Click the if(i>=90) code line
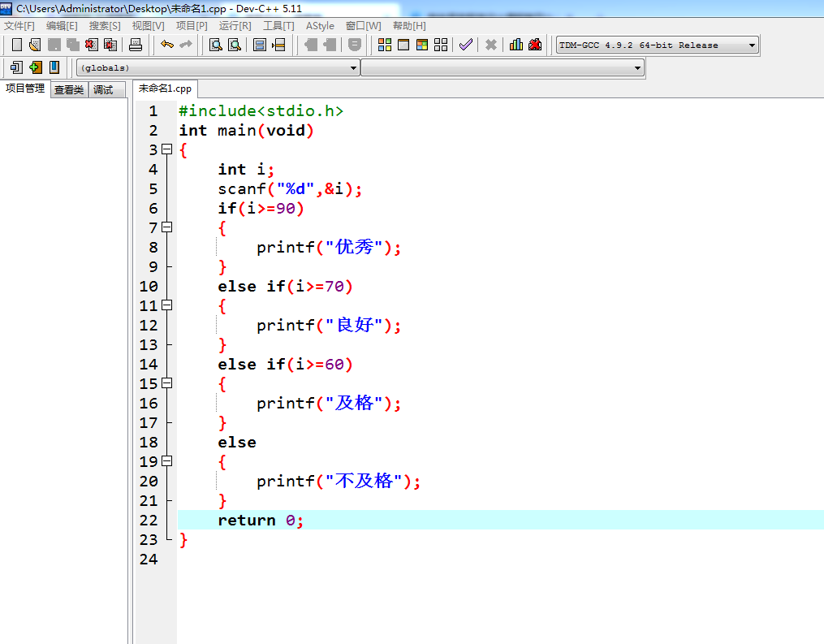 click(x=261, y=208)
